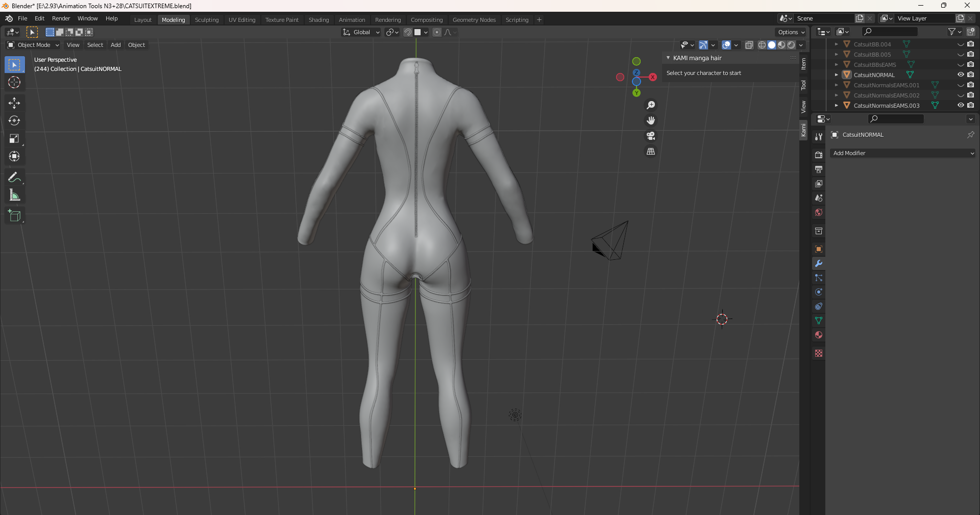This screenshot has width=980, height=515.
Task: Open the Material properties sphere icon
Action: [x=819, y=335]
